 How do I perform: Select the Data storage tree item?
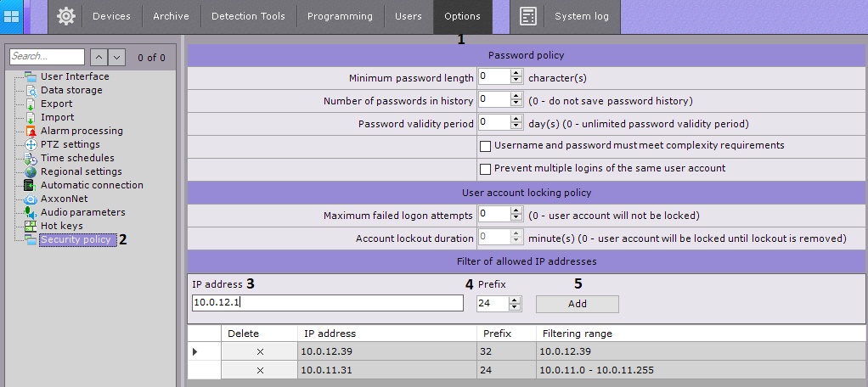tap(71, 90)
